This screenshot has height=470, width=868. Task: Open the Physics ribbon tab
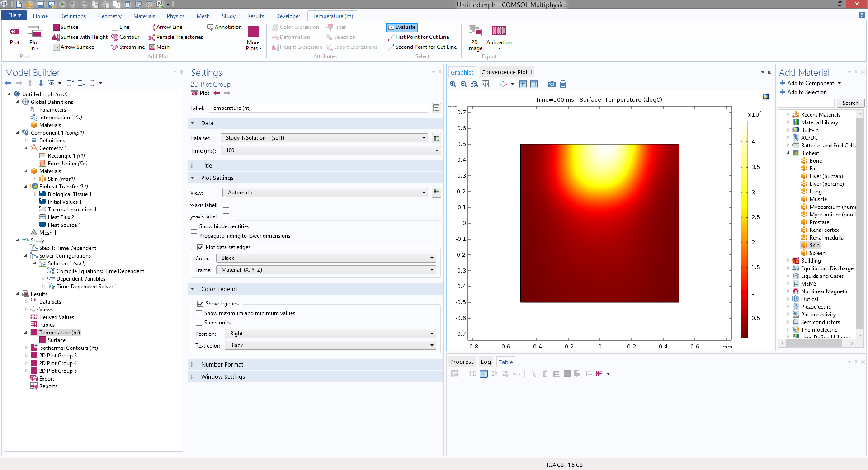click(x=175, y=16)
